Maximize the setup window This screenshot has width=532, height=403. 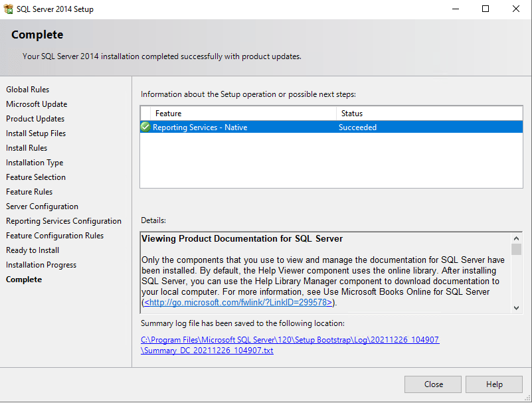coord(486,9)
